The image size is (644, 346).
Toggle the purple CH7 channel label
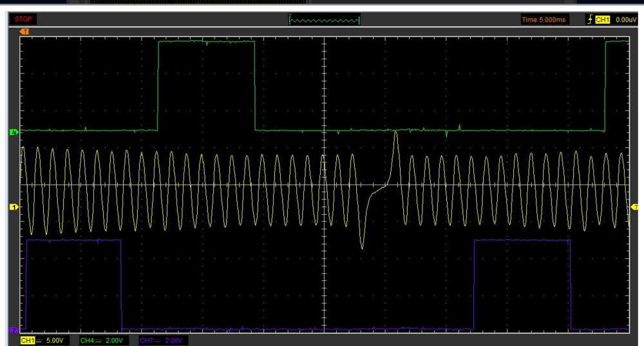(x=146, y=340)
